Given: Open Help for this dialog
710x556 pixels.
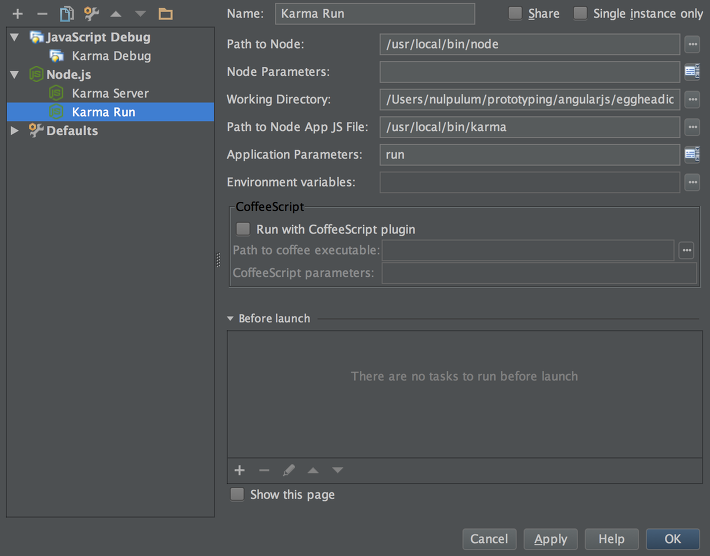Looking at the screenshot, I should click(x=612, y=539).
